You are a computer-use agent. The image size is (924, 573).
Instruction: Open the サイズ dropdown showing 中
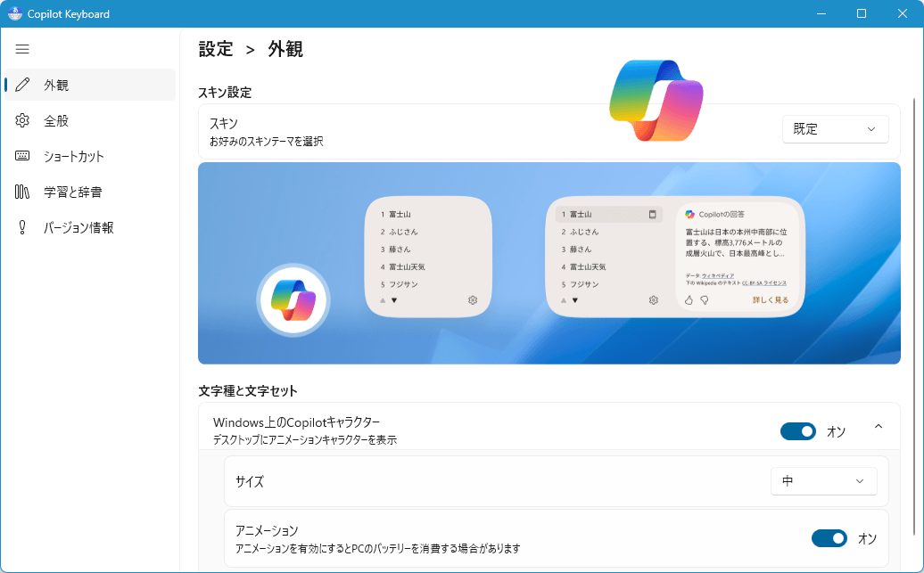[823, 481]
